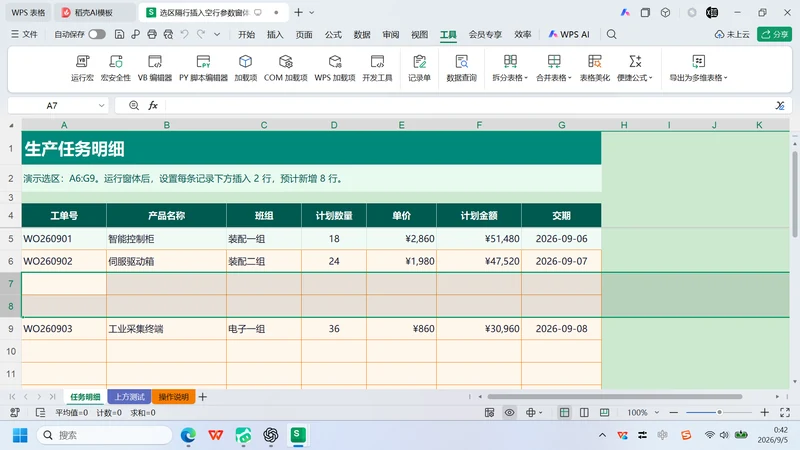Adjust the zoom slider handle
Image resolution: width=800 pixels, height=450 pixels.
point(719,412)
